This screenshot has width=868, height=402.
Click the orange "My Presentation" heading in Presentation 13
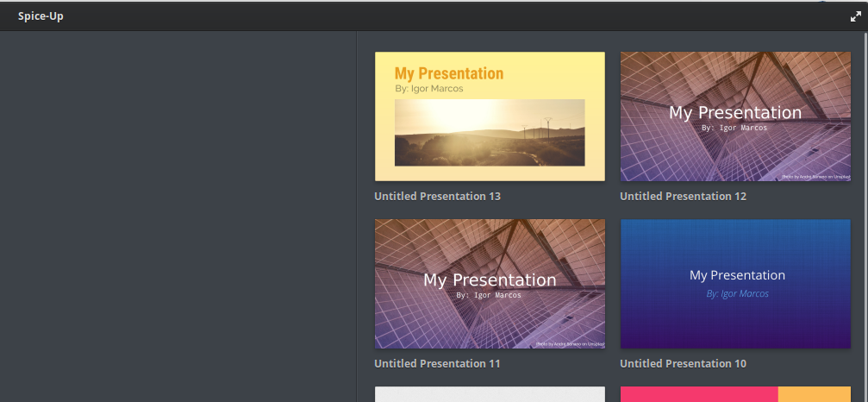[449, 73]
